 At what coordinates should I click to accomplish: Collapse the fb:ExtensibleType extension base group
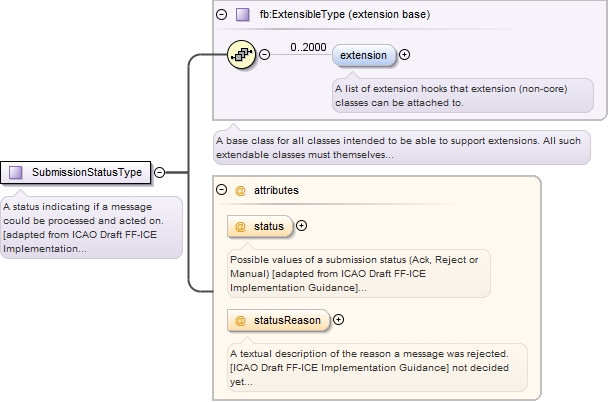coord(222,14)
